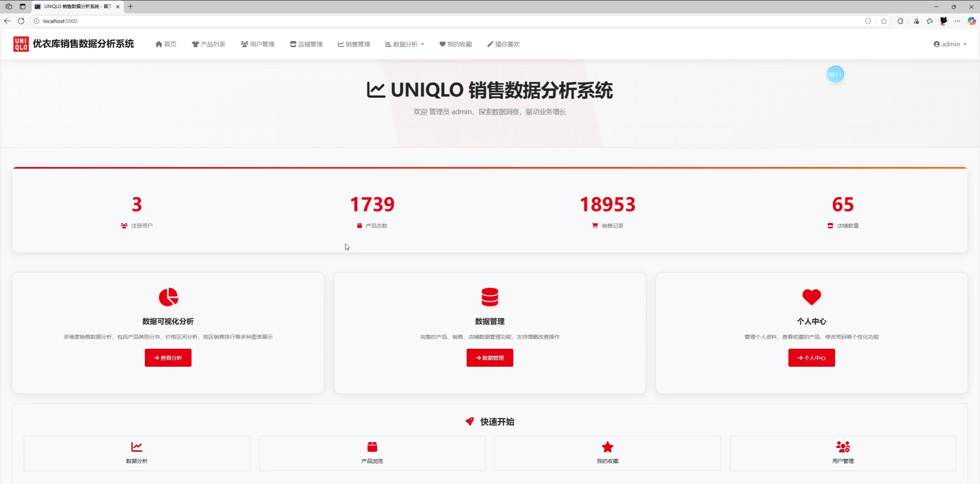The width and height of the screenshot is (980, 484).
Task: Click the site info icon in address bar
Action: 36,21
